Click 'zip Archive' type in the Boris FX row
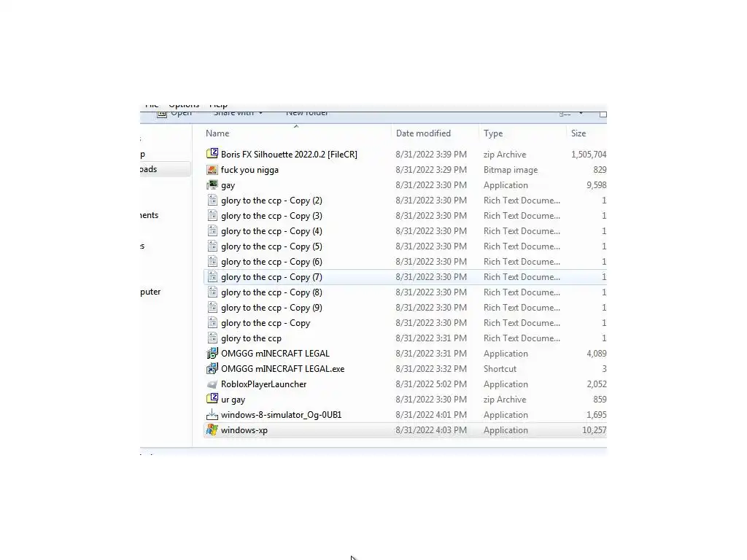Screen dimensions: 747x560 pos(505,155)
